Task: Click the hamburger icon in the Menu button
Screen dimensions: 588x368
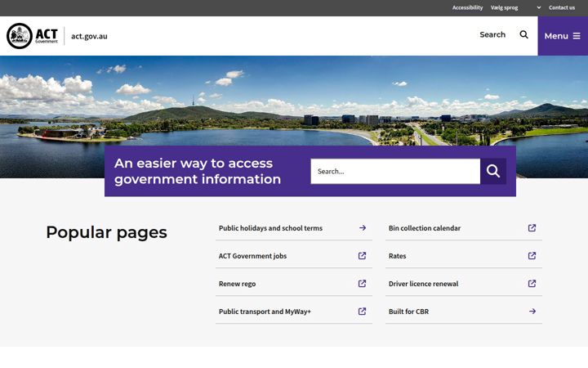Action: [x=577, y=36]
